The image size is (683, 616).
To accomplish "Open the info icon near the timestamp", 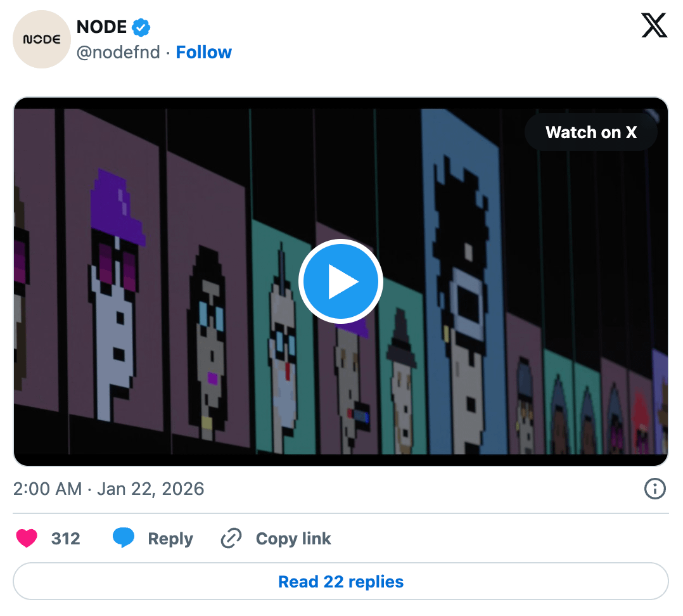I will 654,489.
